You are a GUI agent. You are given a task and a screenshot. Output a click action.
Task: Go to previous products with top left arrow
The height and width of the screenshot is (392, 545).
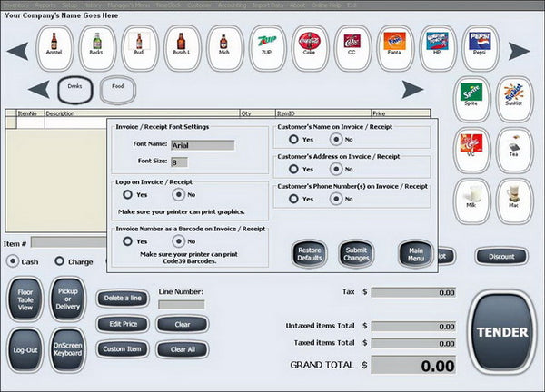17,51
